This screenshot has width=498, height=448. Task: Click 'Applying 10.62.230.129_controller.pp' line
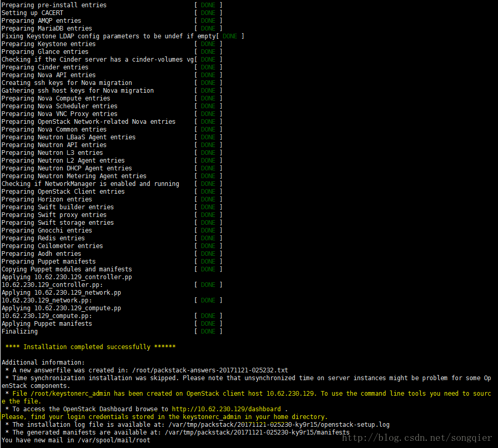[67, 278]
